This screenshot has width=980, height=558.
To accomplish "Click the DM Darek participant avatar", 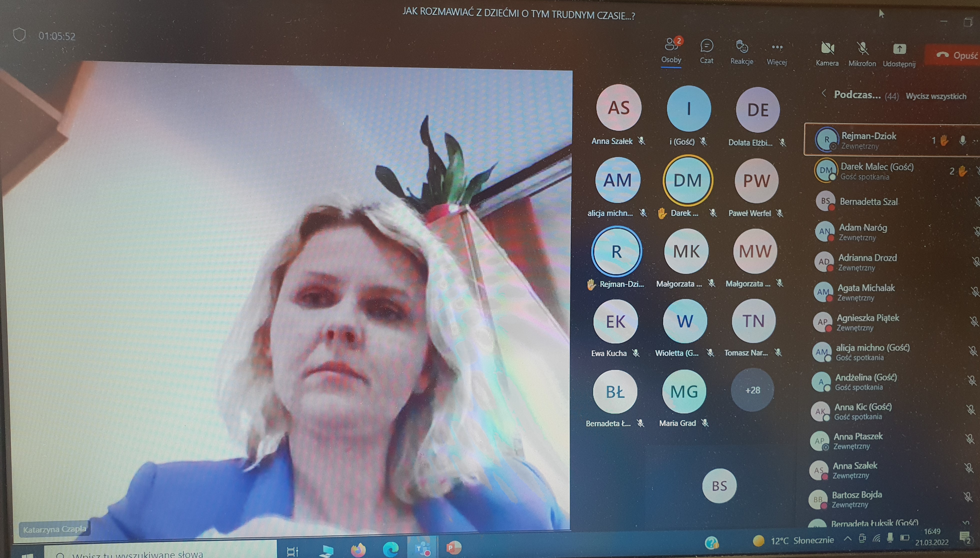I will (x=687, y=180).
